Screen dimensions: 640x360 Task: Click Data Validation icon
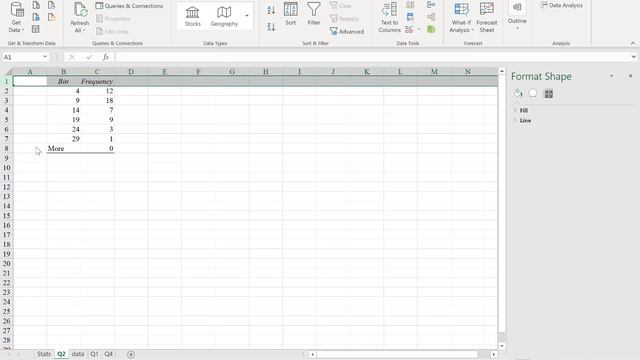click(x=409, y=29)
